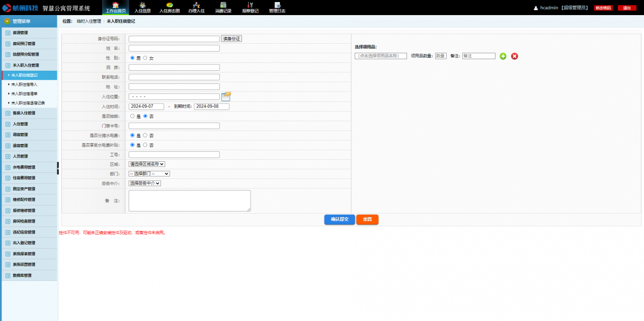Open room picker icon beside 入住位置

[x=226, y=96]
